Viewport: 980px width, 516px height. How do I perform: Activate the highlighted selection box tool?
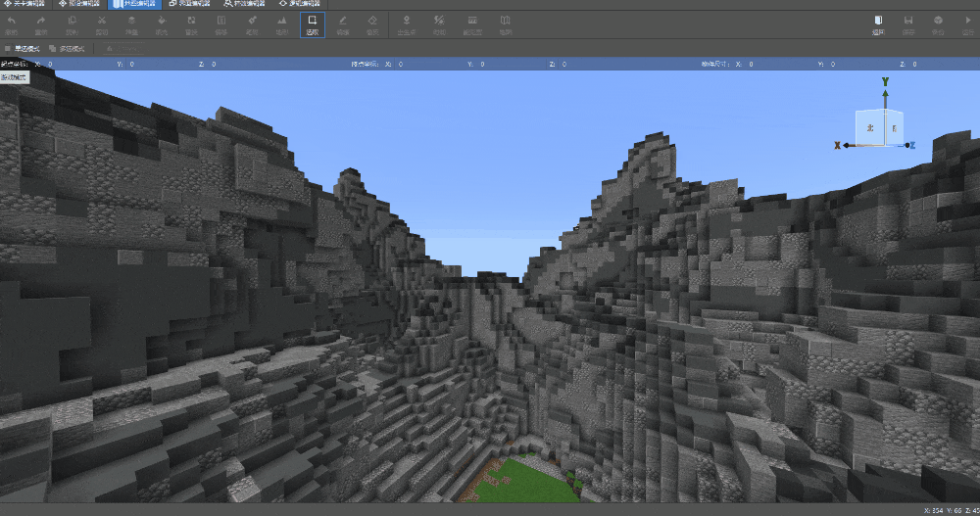pyautogui.click(x=312, y=23)
